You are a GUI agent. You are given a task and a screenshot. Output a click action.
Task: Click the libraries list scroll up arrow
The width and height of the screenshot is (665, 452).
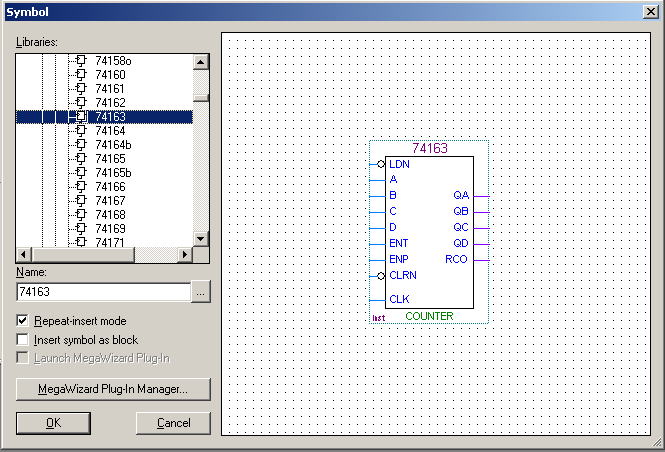pos(201,62)
